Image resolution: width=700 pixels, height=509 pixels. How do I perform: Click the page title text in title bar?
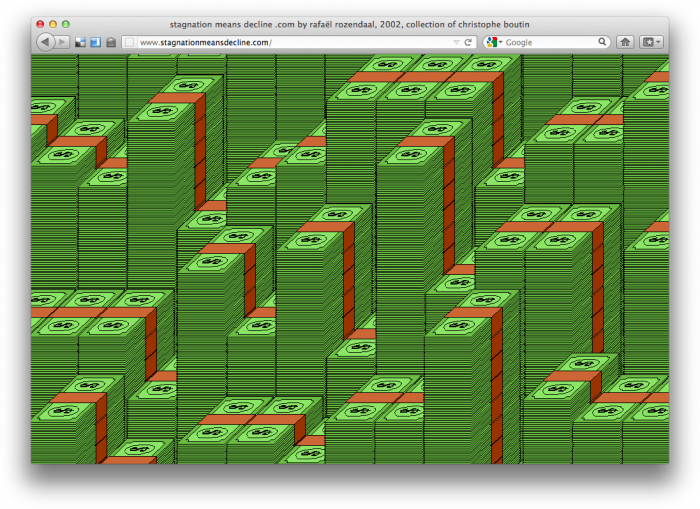coord(350,25)
